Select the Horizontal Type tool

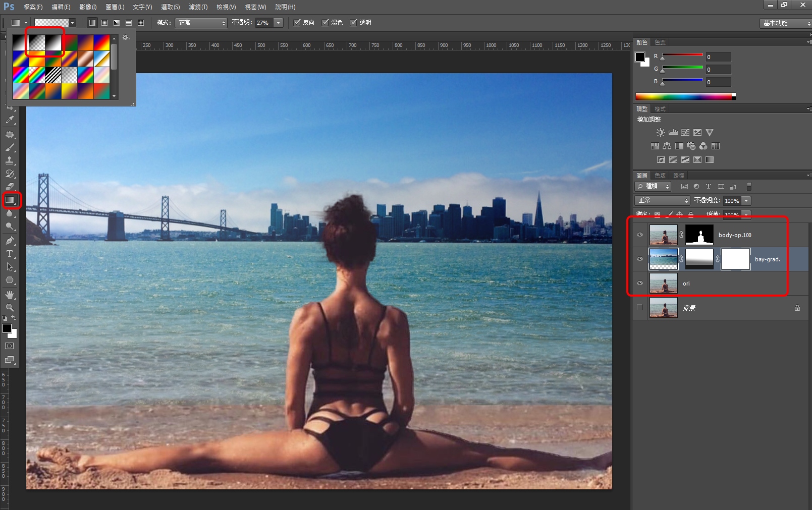(10, 254)
